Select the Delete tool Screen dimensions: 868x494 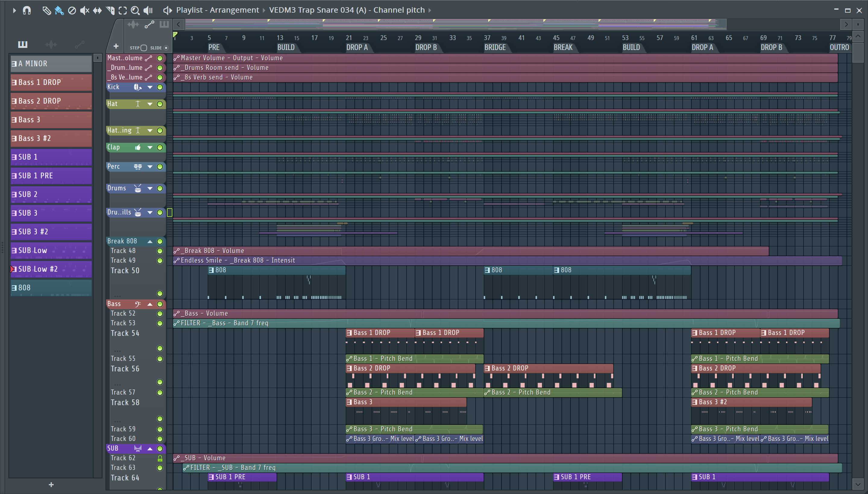click(x=72, y=11)
